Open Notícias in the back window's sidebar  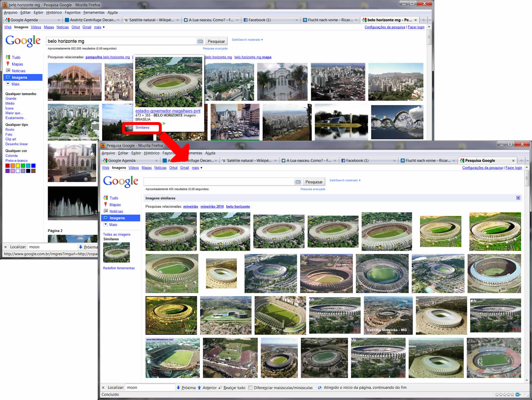click(x=18, y=71)
